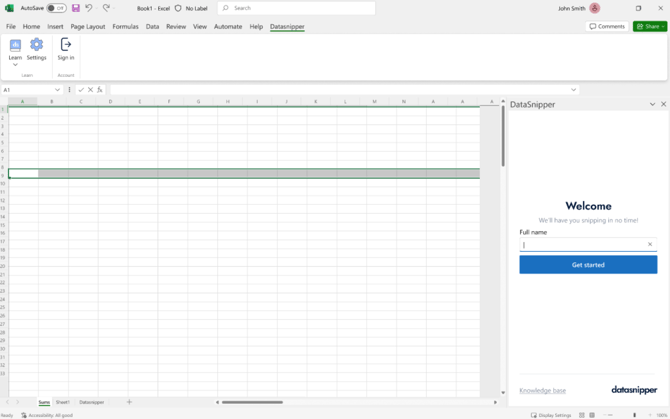This screenshot has height=419, width=670.
Task: Open the Formulas ribbon tab
Action: tap(125, 26)
